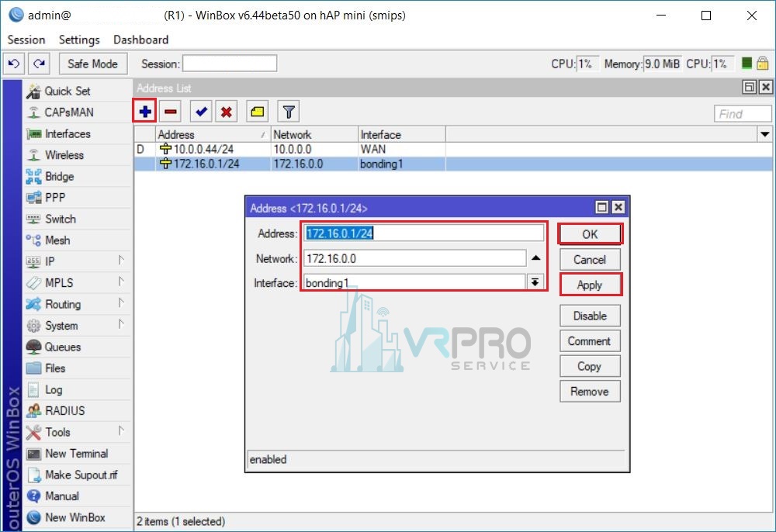Close the Address List panel

766,87
